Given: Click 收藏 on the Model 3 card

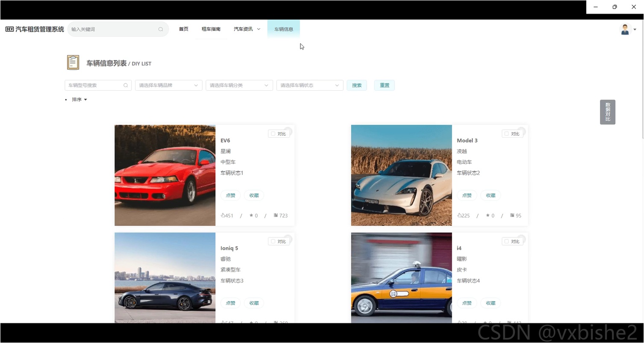Looking at the screenshot, I should tap(491, 195).
